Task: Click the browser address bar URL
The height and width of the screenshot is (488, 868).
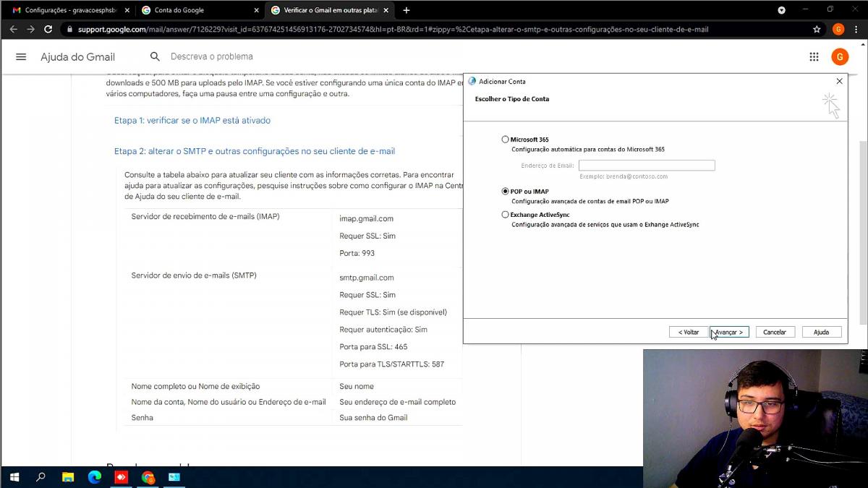Action: [393, 30]
